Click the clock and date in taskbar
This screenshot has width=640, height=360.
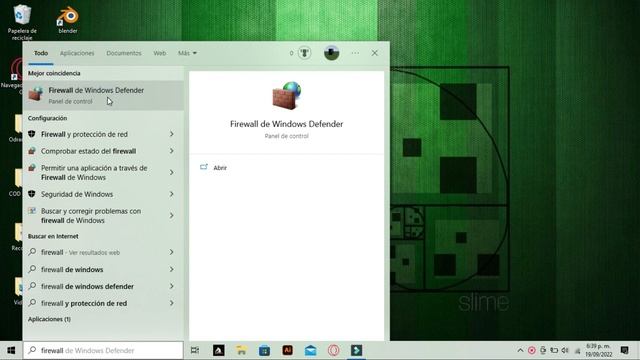(x=599, y=350)
